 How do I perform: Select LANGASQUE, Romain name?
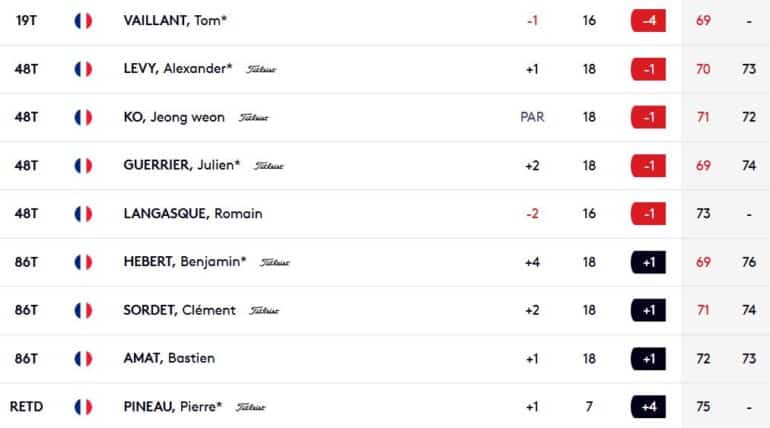pos(193,214)
